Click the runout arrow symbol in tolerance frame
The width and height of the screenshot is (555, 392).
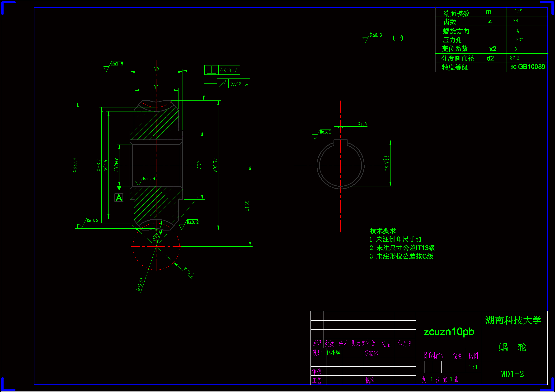(223, 83)
